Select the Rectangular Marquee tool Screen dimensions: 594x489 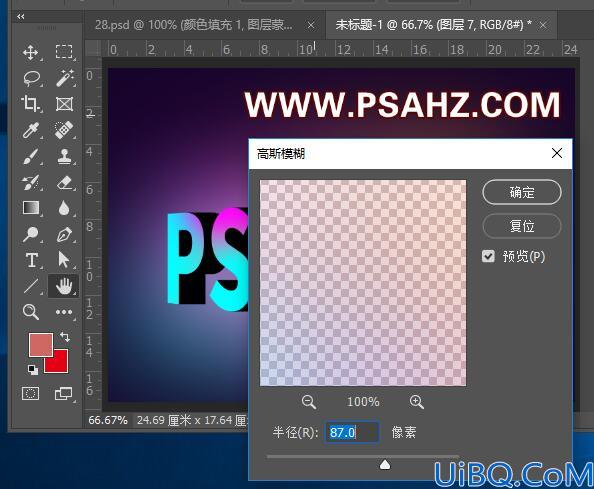click(64, 52)
